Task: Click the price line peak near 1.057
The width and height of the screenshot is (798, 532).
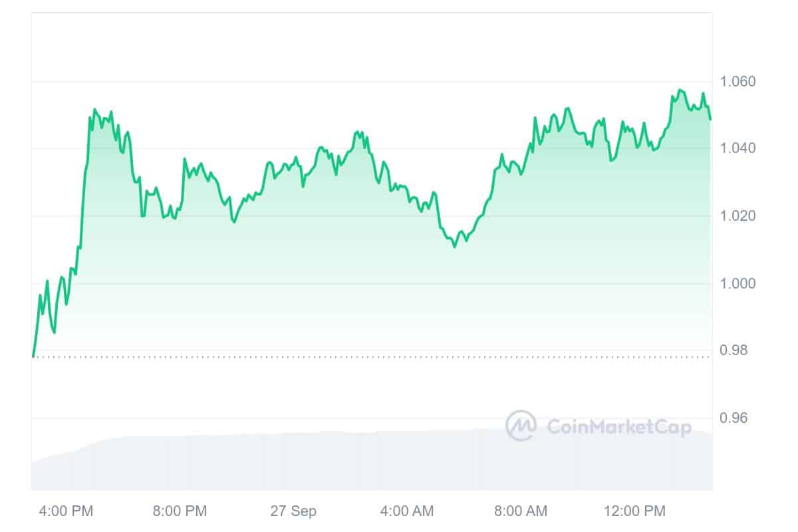Action: [680, 90]
